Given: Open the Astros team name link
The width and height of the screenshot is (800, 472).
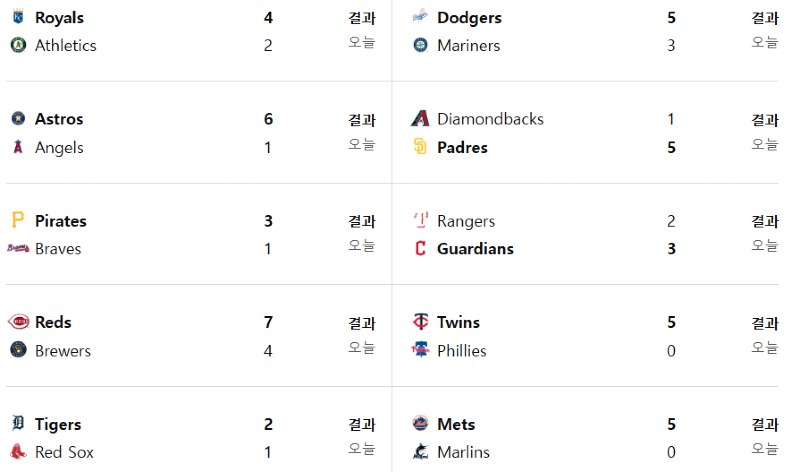Looking at the screenshot, I should [59, 119].
